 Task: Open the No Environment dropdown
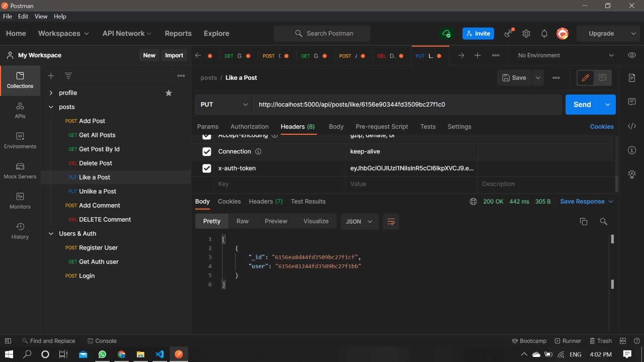pos(566,55)
